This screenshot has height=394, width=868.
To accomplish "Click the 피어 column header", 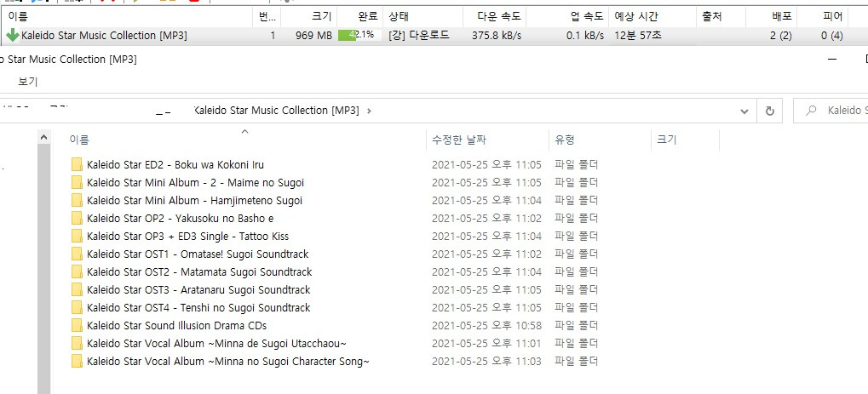I will click(833, 17).
